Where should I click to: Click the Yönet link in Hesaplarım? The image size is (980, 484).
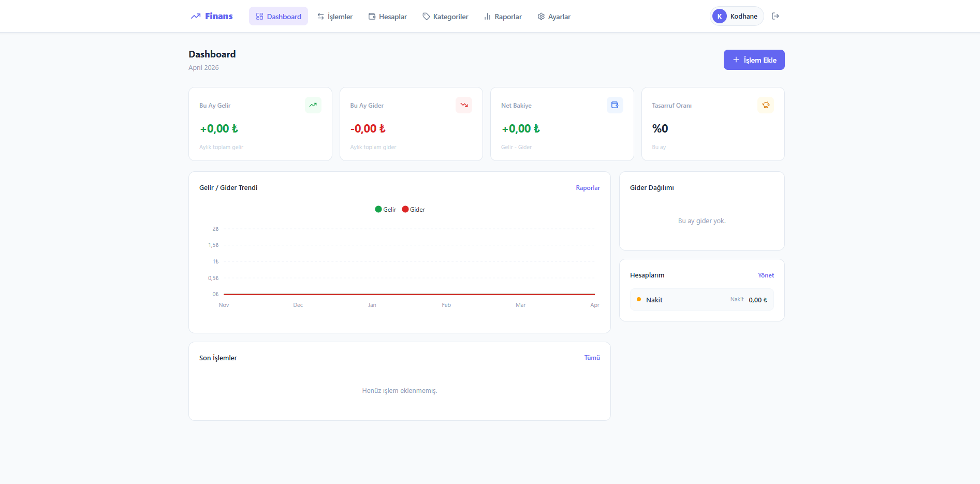[766, 275]
